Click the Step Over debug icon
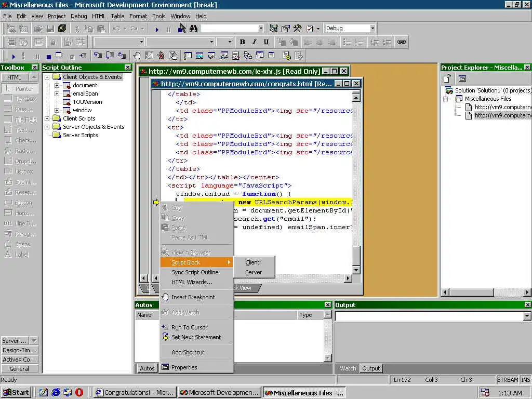The width and height of the screenshot is (532, 399). pyautogui.click(x=110, y=55)
